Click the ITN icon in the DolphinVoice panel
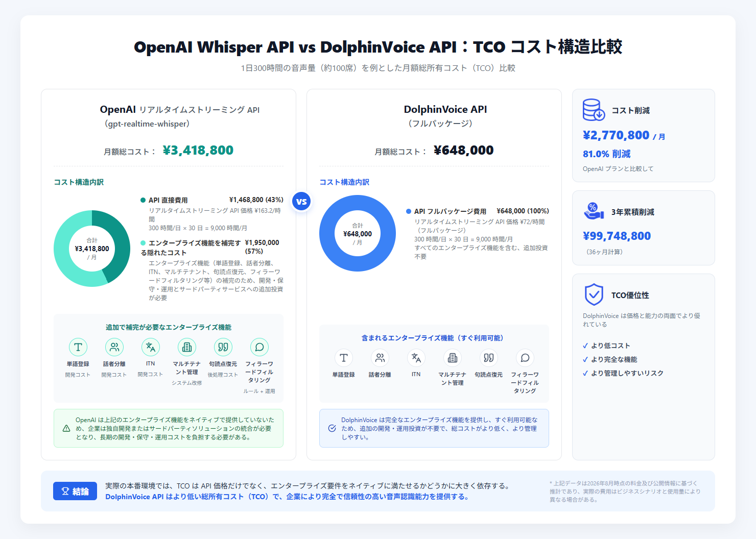The image size is (756, 539). pos(416,358)
